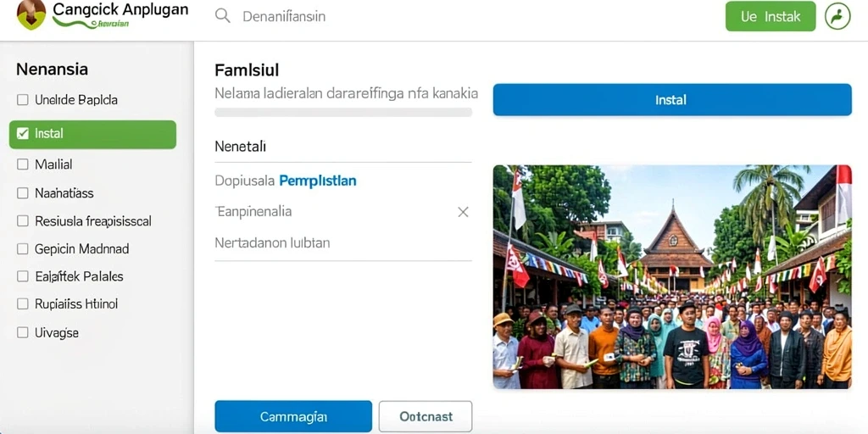Click the blue Cammagiai button
The height and width of the screenshot is (434, 868).
(293, 416)
